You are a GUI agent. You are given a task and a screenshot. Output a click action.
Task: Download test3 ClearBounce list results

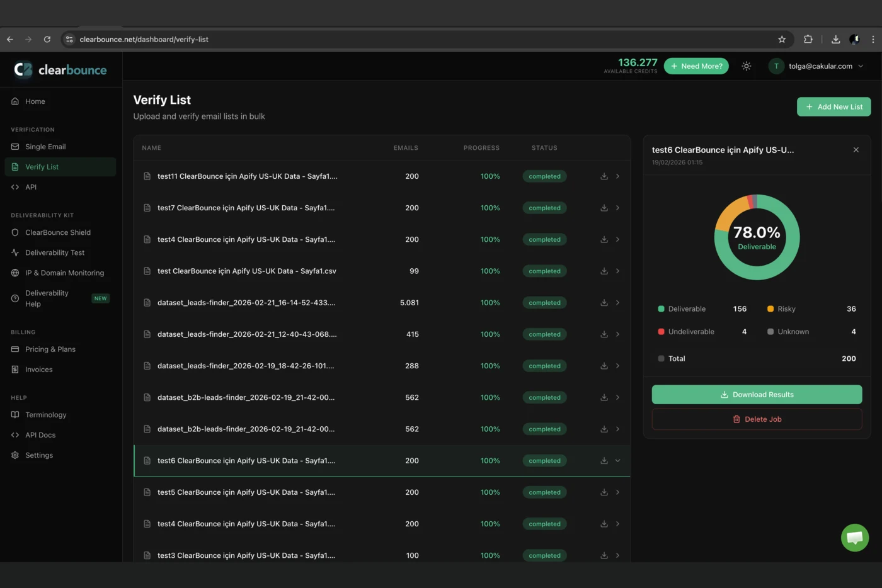click(604, 555)
